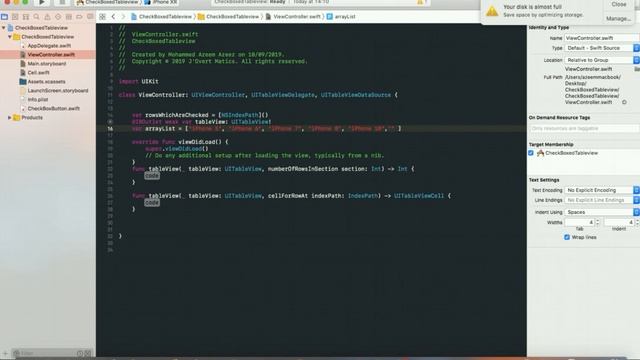Open the Indent Using dropdown
This screenshot has height=360, width=640.
[602, 212]
